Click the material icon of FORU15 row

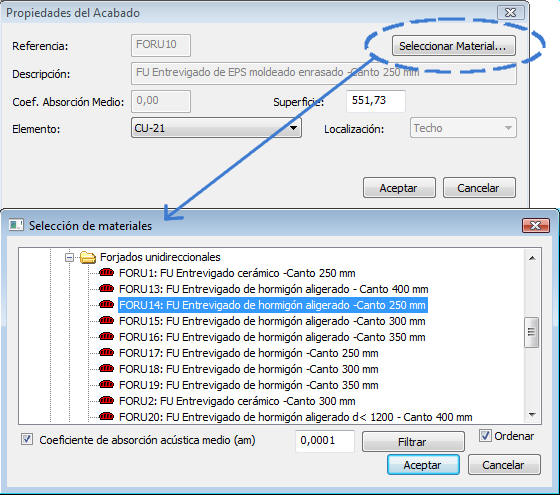[x=106, y=320]
